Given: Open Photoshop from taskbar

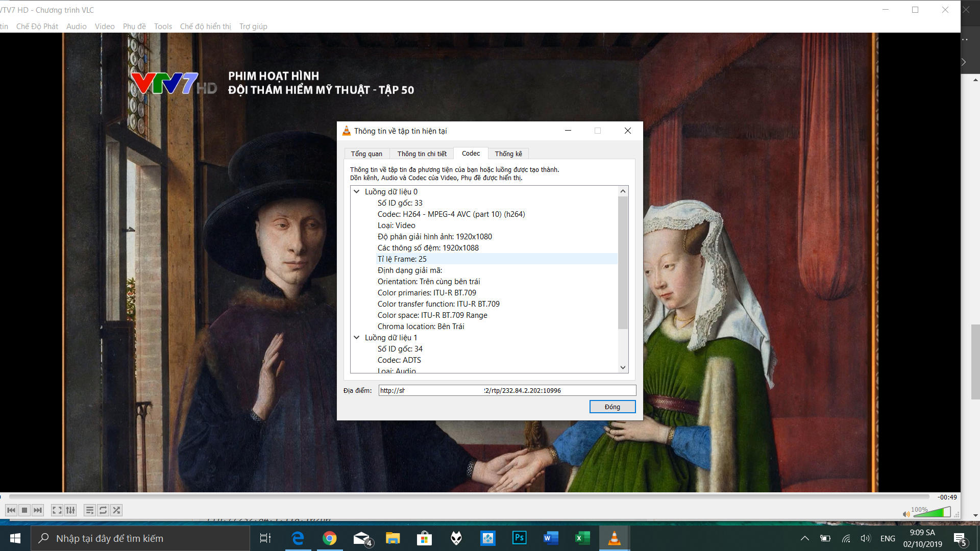Looking at the screenshot, I should pyautogui.click(x=520, y=538).
